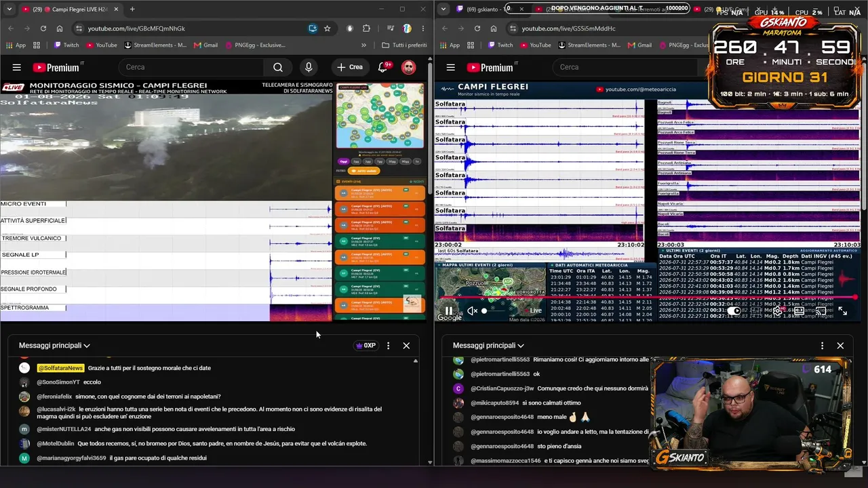
Task: Click the left browser address bar URL
Action: click(x=136, y=28)
